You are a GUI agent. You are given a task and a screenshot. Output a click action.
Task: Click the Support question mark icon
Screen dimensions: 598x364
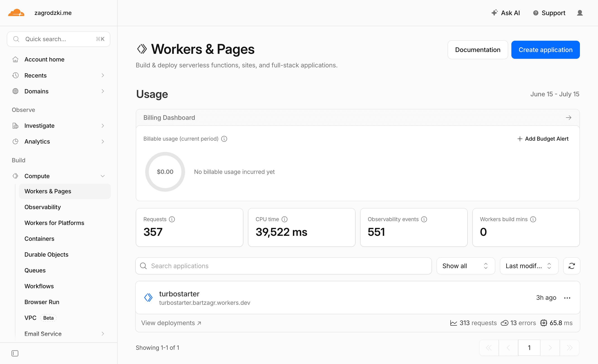point(535,13)
